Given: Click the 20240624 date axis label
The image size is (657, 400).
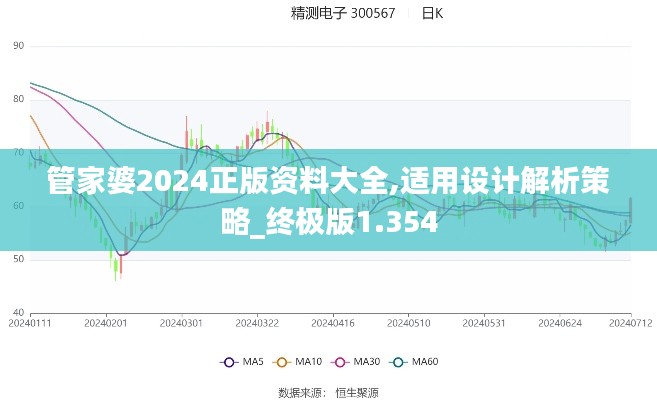Looking at the screenshot, I should click(x=560, y=323).
